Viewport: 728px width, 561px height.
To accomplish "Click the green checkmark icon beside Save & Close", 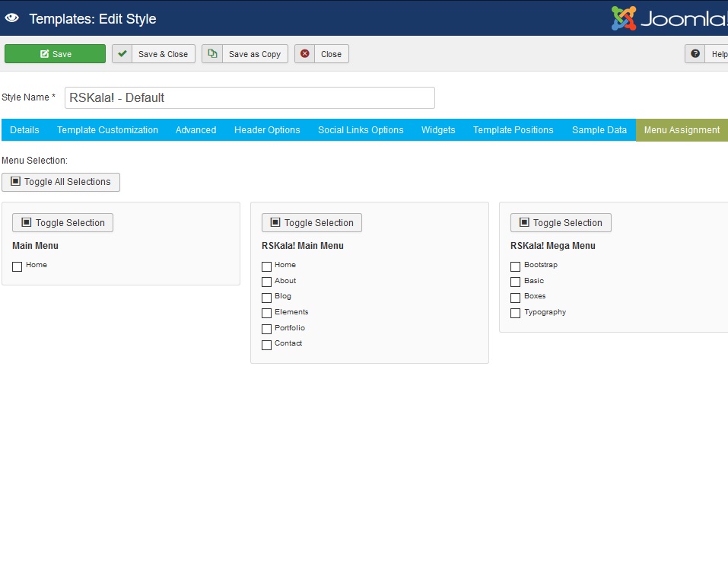I will point(122,54).
